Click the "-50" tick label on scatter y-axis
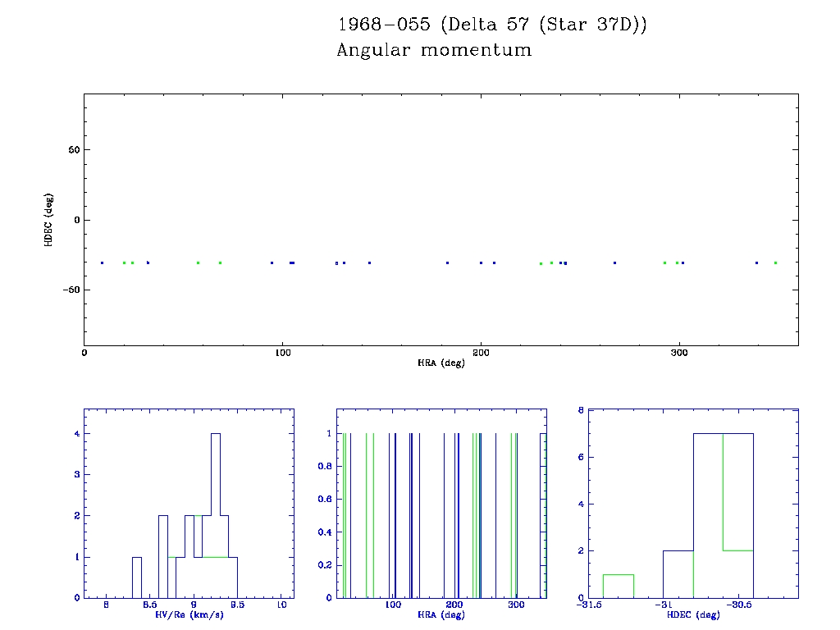Viewport: 840px width, 630px height. tap(70, 290)
